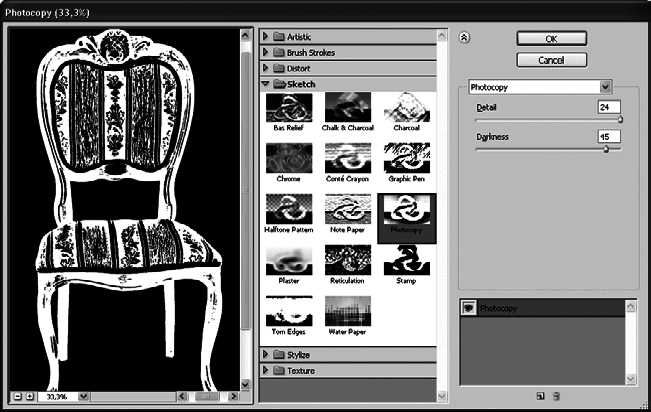651x412 pixels.
Task: Zoom out preview with minus button
Action: pos(17,397)
